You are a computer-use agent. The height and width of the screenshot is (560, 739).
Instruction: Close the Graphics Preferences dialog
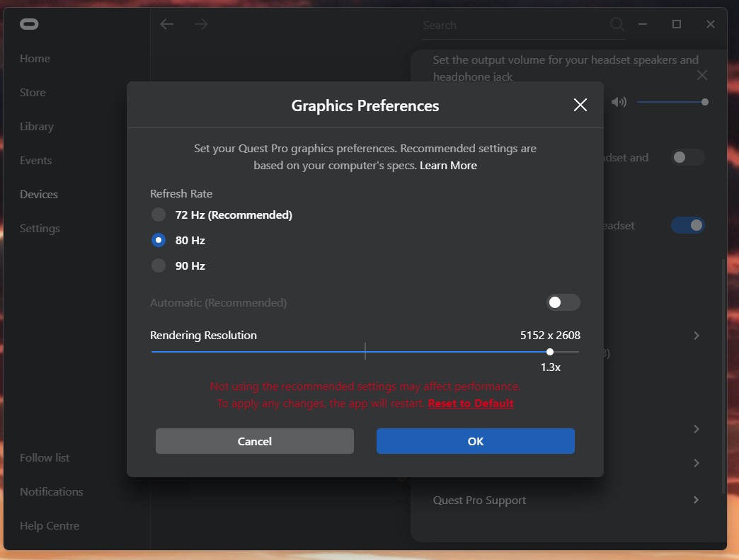580,105
